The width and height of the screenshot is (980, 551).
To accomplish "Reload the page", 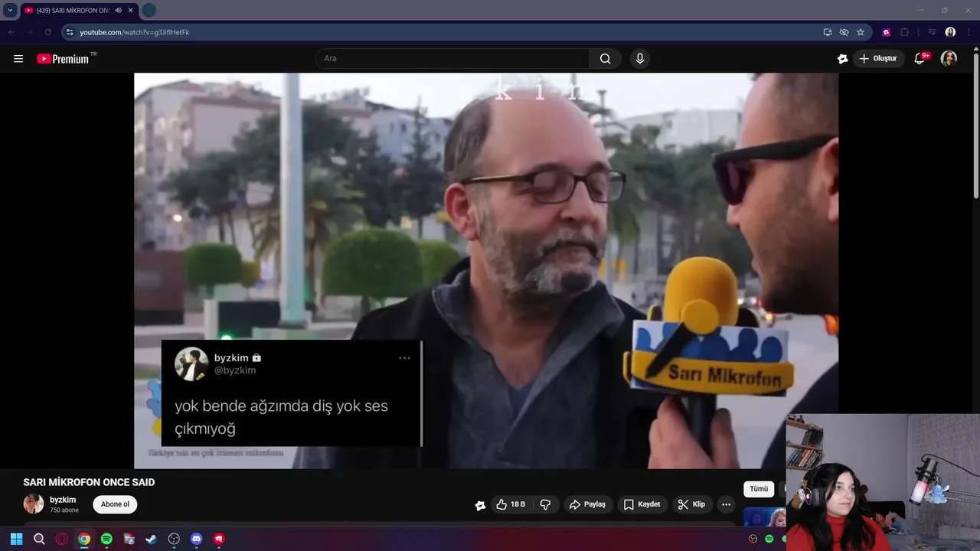I will [47, 32].
